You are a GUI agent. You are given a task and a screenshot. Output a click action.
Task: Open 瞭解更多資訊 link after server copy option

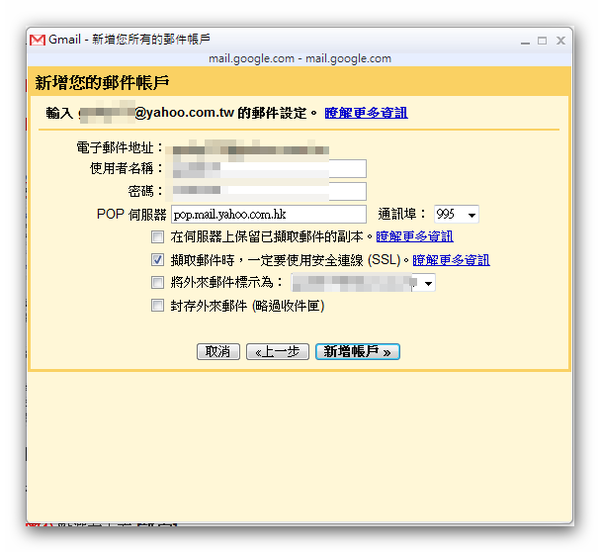click(414, 236)
